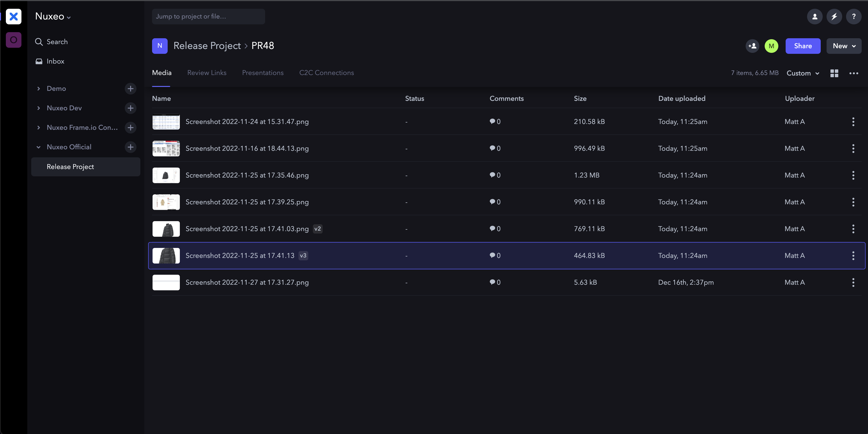Select file Screenshot 2022-11-25 at 17.39.25.png
The image size is (868, 434).
tap(247, 202)
